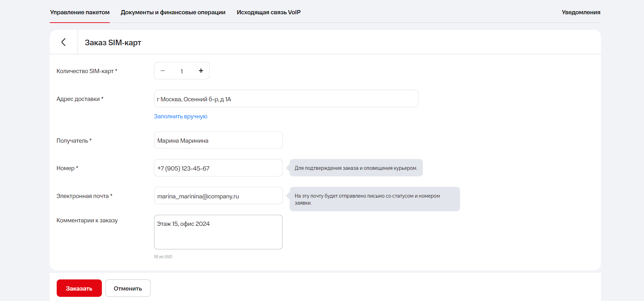
Task: Focus the Адрес доставки input field
Action: (286, 99)
